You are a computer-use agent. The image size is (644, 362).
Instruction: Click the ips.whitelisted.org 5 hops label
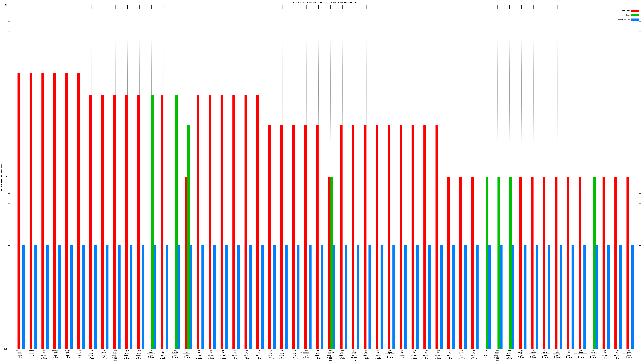pos(390,354)
